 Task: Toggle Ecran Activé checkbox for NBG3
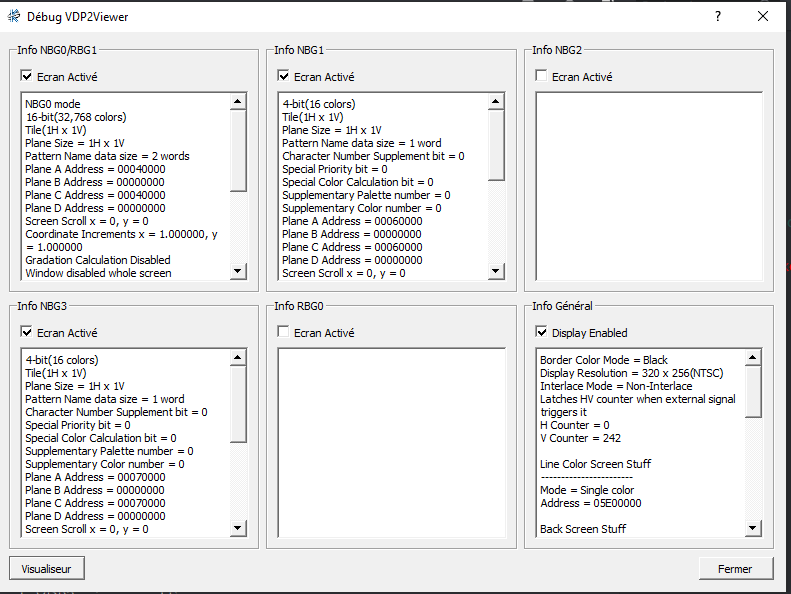click(26, 332)
